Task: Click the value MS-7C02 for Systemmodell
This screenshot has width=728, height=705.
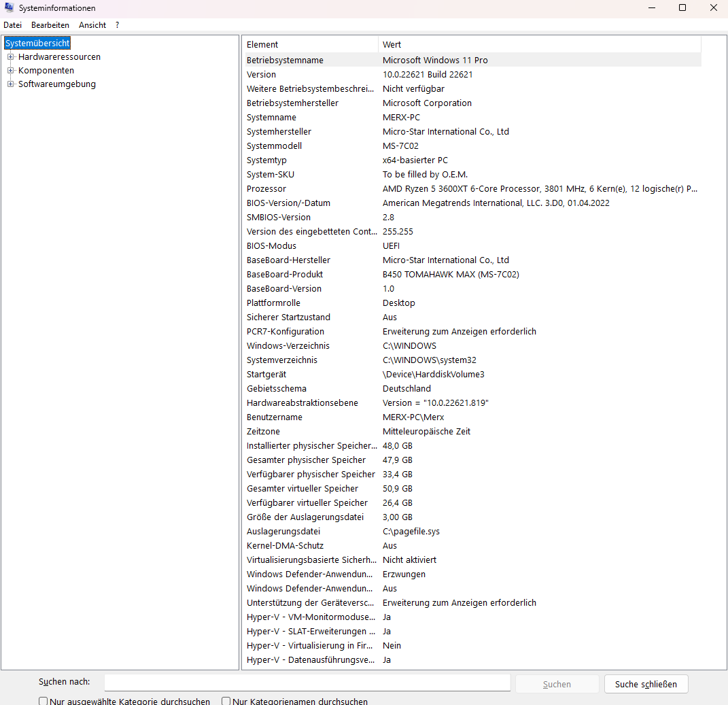Action: coord(400,146)
